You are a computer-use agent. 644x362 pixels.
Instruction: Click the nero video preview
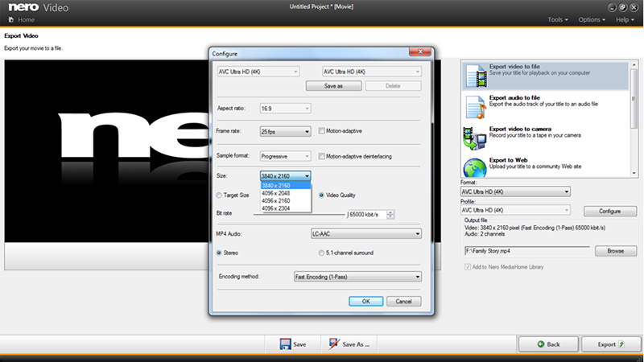[x=107, y=150]
